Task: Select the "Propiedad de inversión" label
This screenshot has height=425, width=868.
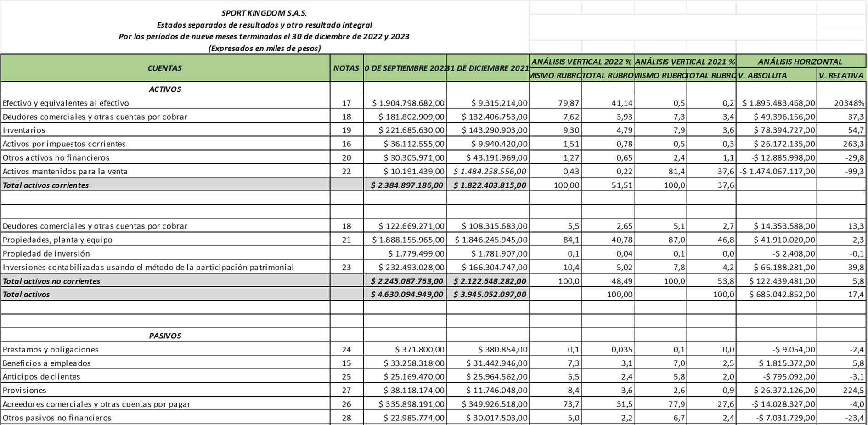Action: click(46, 254)
